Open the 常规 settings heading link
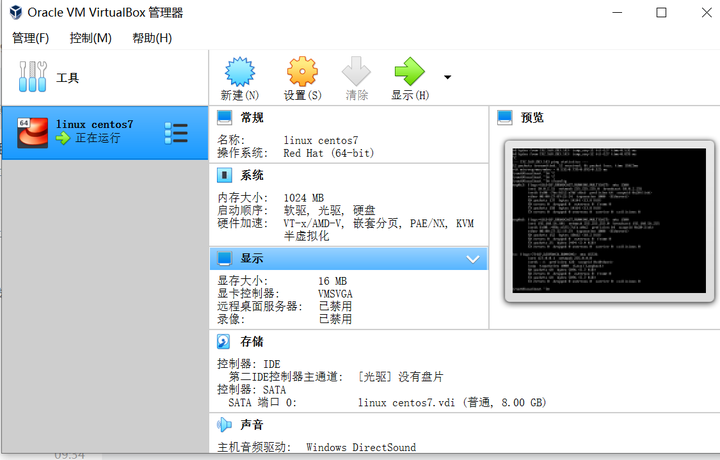This screenshot has height=460, width=720. pos(252,118)
